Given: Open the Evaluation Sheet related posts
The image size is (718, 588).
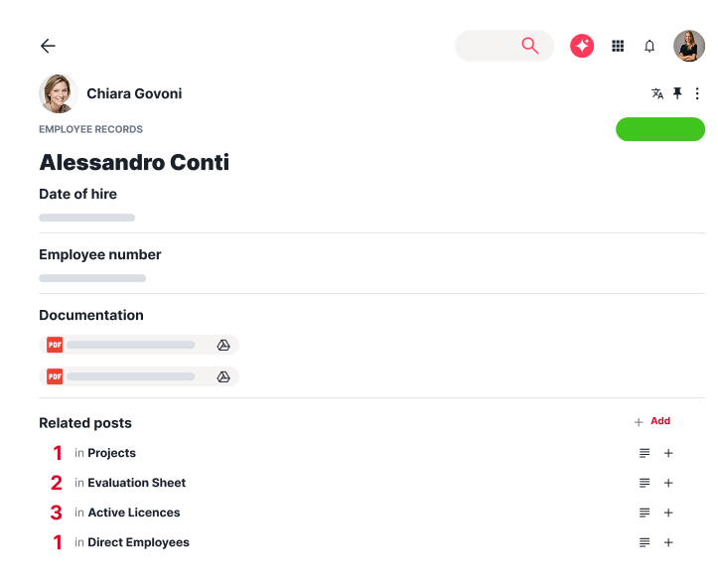Looking at the screenshot, I should coord(136,483).
